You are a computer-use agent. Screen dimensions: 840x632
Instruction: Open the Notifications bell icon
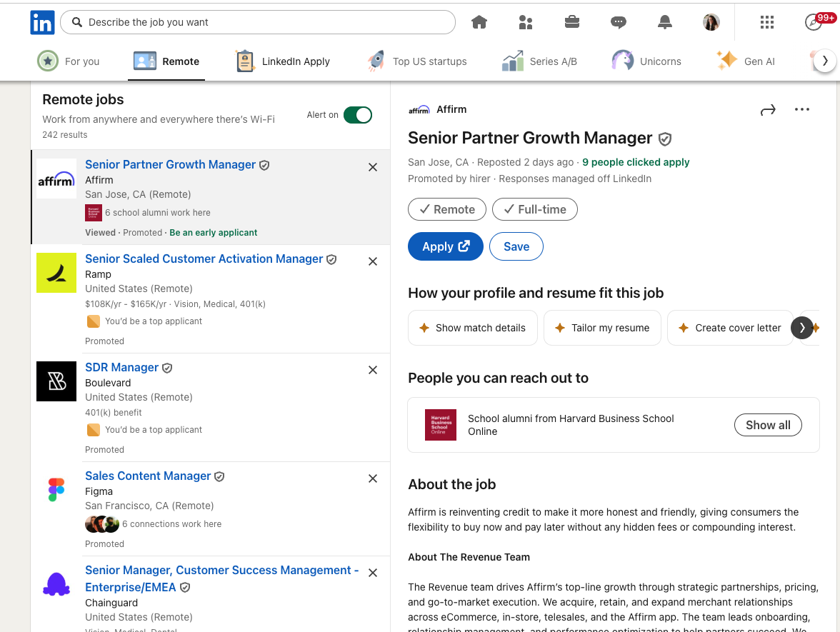click(665, 22)
